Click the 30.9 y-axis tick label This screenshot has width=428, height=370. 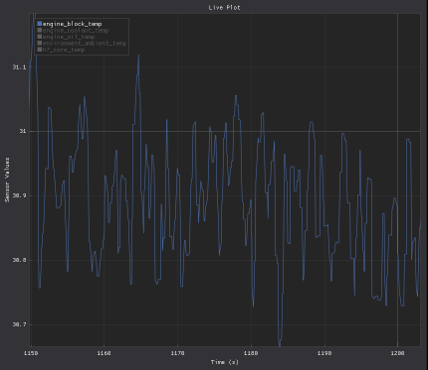tap(19, 196)
